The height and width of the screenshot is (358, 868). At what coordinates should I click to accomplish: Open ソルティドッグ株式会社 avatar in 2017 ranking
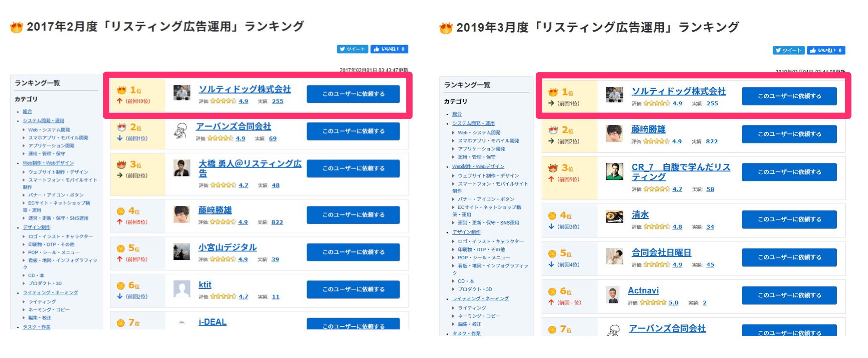(x=182, y=93)
